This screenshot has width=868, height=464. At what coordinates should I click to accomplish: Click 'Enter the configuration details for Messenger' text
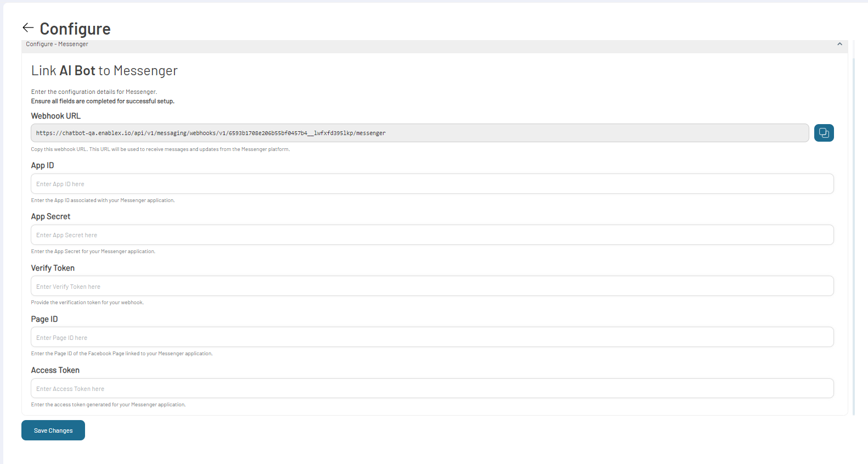94,92
